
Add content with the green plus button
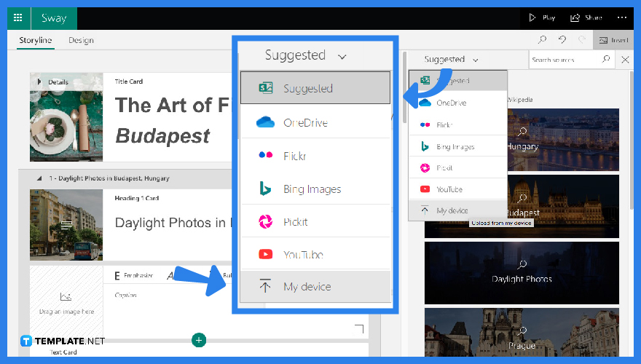(x=199, y=340)
